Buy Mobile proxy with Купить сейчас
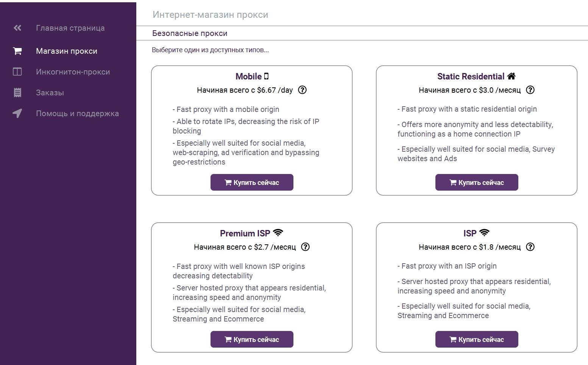This screenshot has width=588, height=365. [252, 182]
